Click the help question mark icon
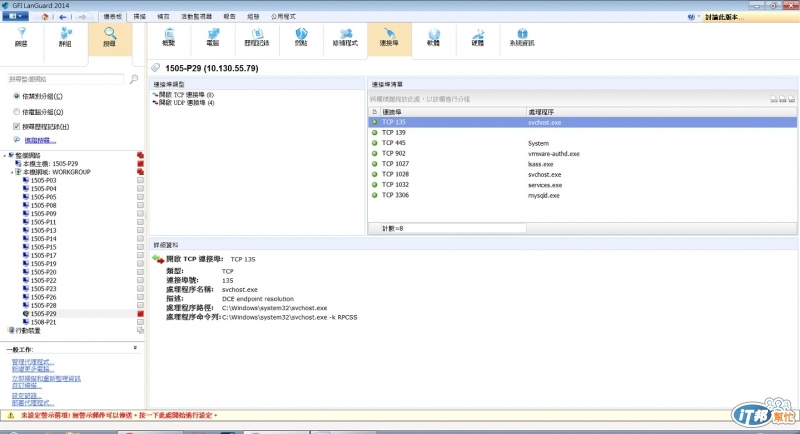 691,17
